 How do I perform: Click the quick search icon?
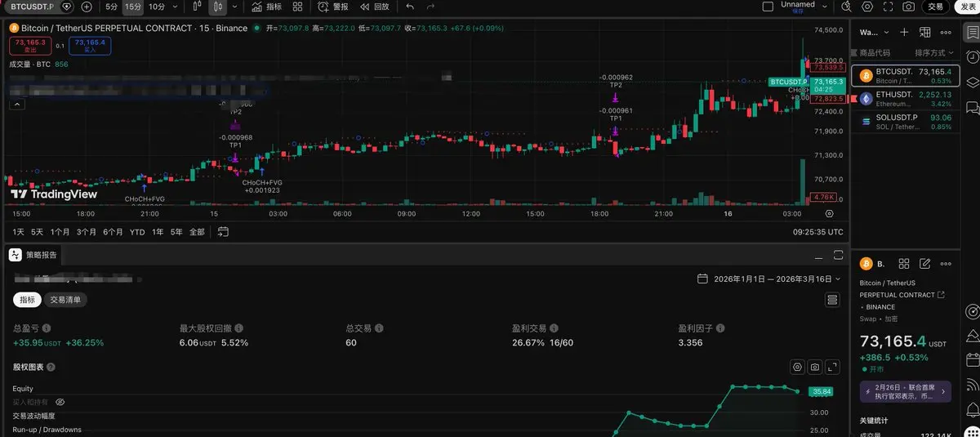(846, 7)
